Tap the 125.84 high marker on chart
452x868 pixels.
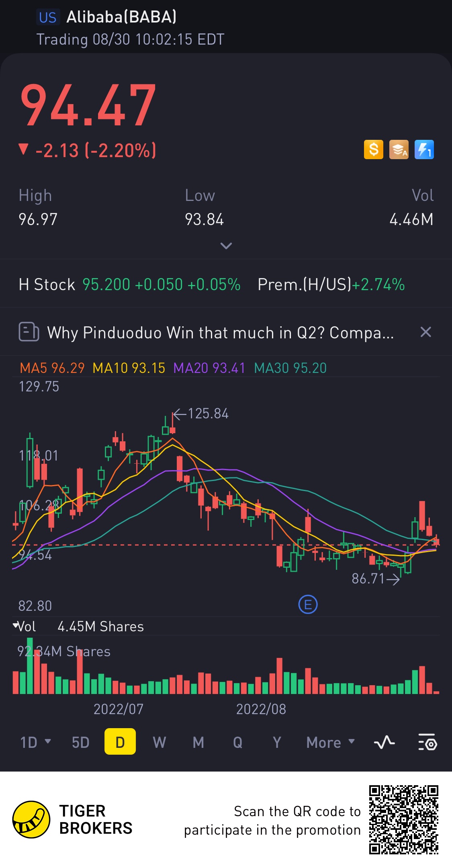click(x=201, y=414)
